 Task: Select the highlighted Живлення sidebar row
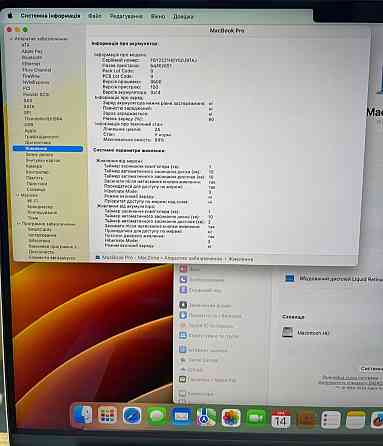48,148
